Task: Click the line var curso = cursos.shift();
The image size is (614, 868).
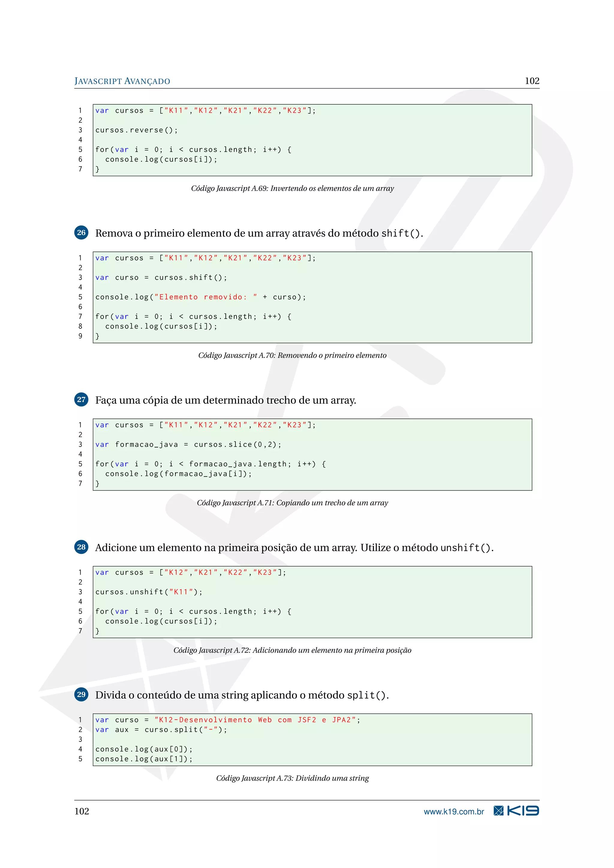Action: [161, 278]
